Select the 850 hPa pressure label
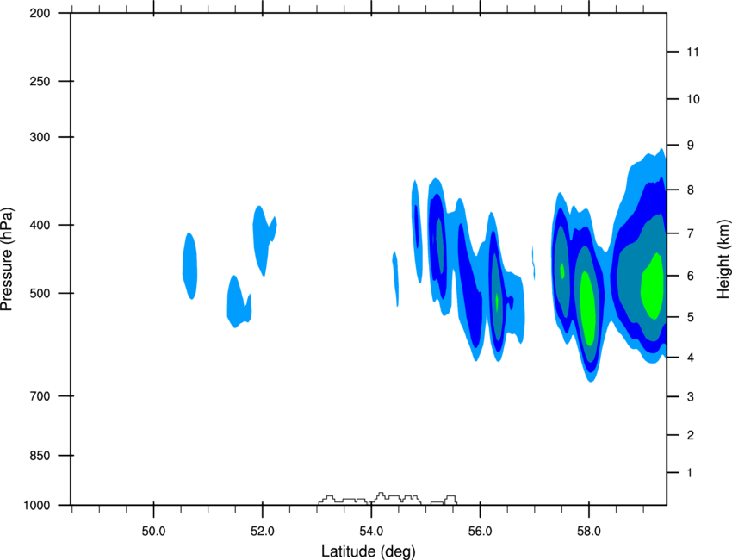This screenshot has width=732, height=560. (x=40, y=456)
